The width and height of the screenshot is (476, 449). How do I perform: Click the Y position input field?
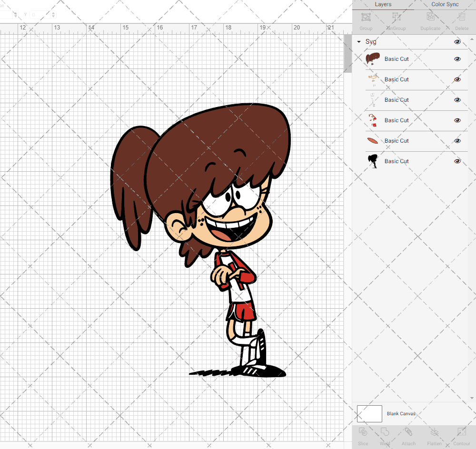point(40,15)
